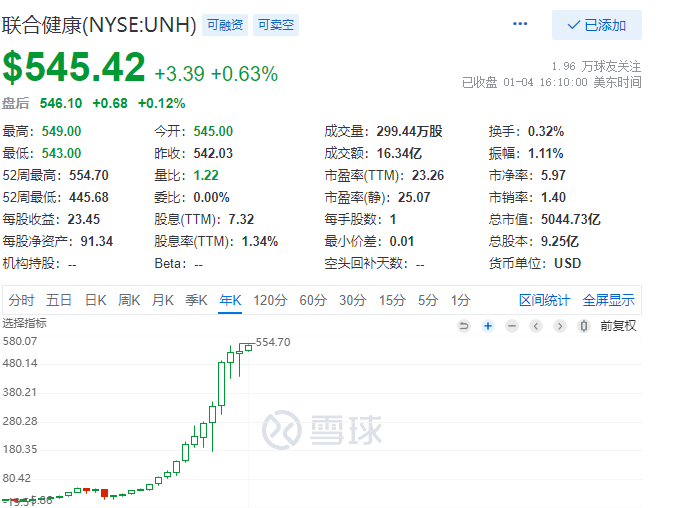Image resolution: width=674 pixels, height=508 pixels.
Task: Click the 最高 value 549.00
Action: [x=61, y=132]
